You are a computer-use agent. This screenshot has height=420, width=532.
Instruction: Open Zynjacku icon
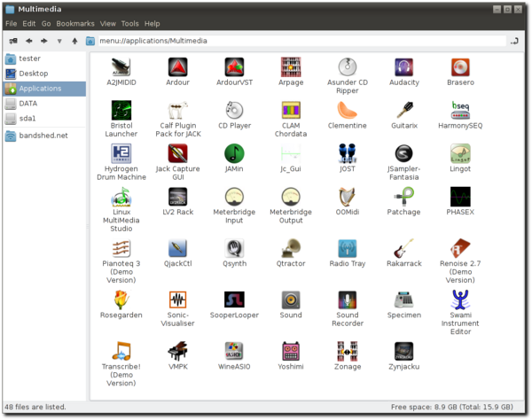403,351
